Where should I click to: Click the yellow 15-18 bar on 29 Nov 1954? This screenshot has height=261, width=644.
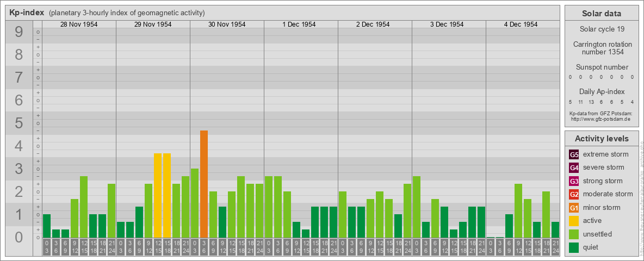[x=167, y=195]
